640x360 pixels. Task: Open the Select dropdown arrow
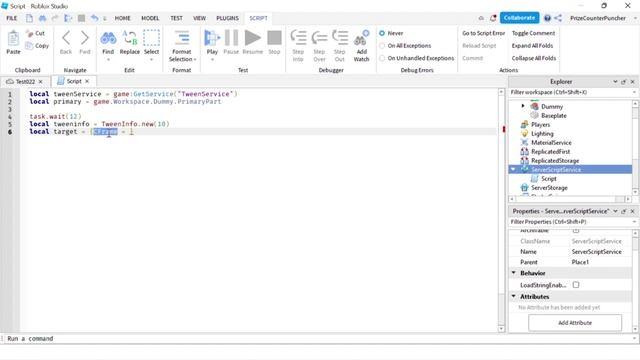151,60
